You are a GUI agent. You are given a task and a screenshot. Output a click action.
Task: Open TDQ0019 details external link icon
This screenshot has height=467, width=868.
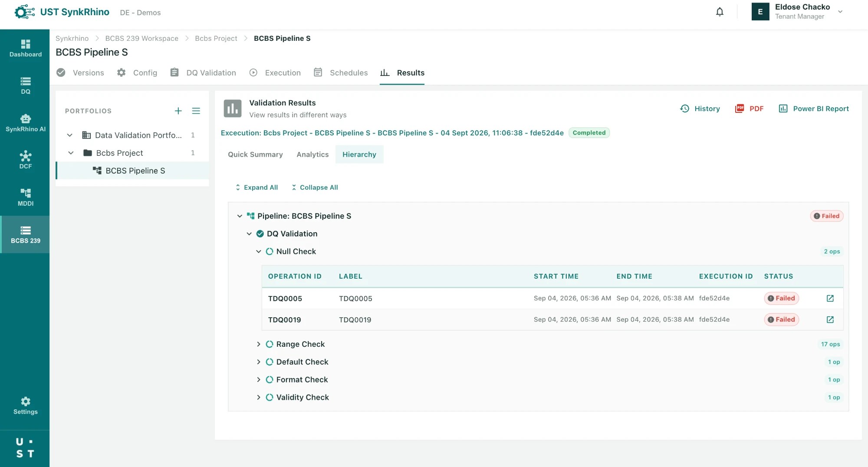click(x=830, y=319)
